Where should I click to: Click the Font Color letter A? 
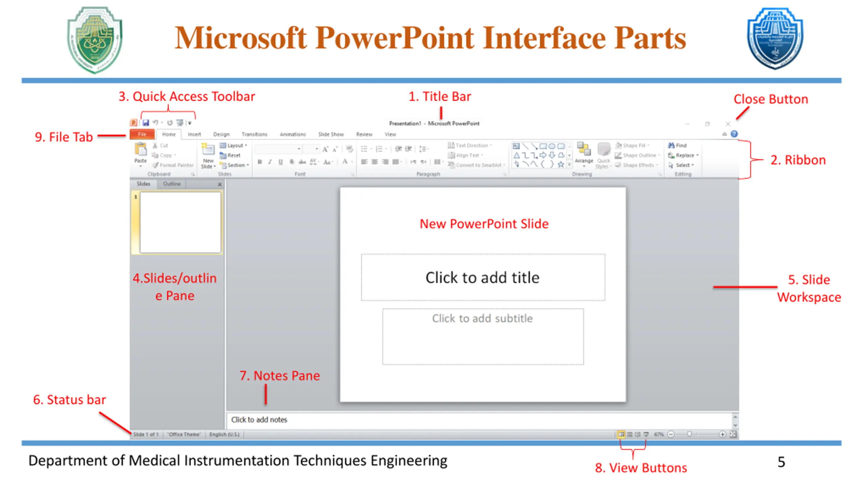(x=344, y=162)
